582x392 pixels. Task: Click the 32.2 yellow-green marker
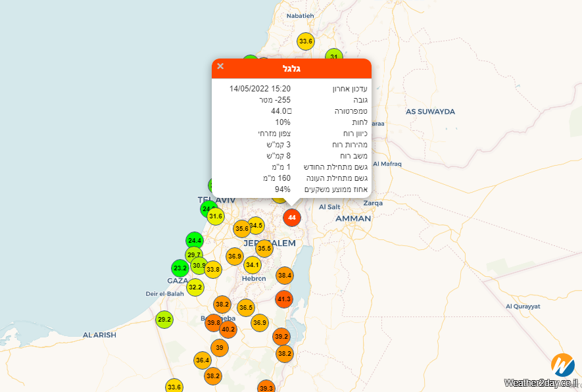point(195,287)
